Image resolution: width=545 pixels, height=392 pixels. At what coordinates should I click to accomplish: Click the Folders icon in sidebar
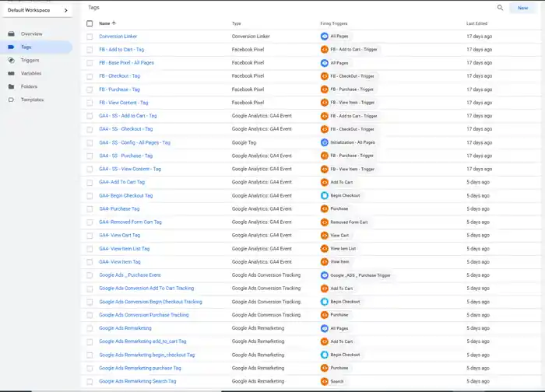coord(11,86)
